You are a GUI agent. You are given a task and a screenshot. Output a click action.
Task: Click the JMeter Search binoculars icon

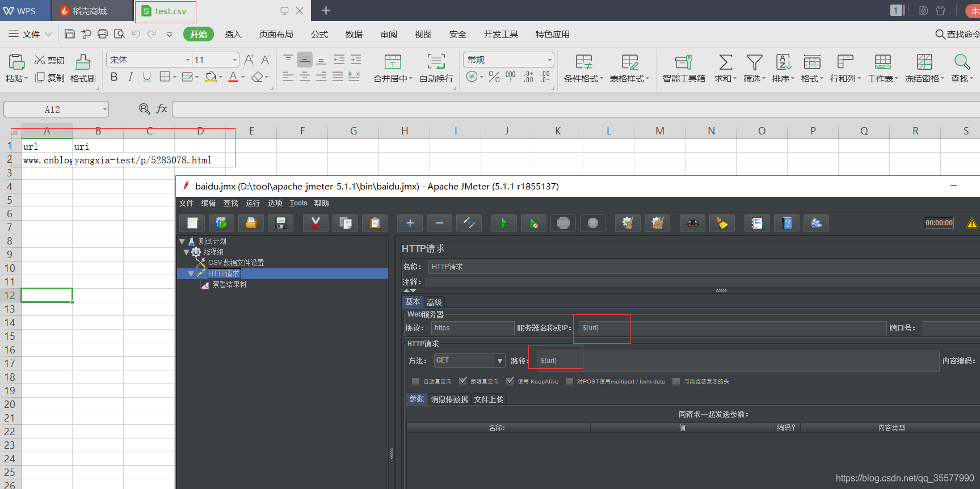[692, 223]
